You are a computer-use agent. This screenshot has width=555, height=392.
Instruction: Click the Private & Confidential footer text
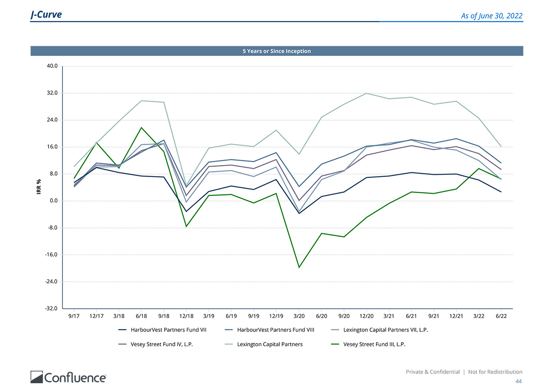(432, 372)
